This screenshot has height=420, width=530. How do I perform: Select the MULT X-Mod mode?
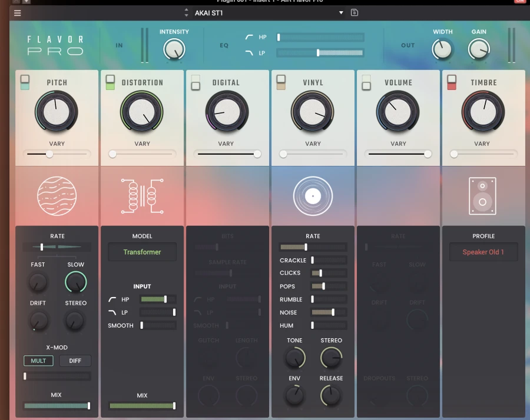pyautogui.click(x=38, y=361)
